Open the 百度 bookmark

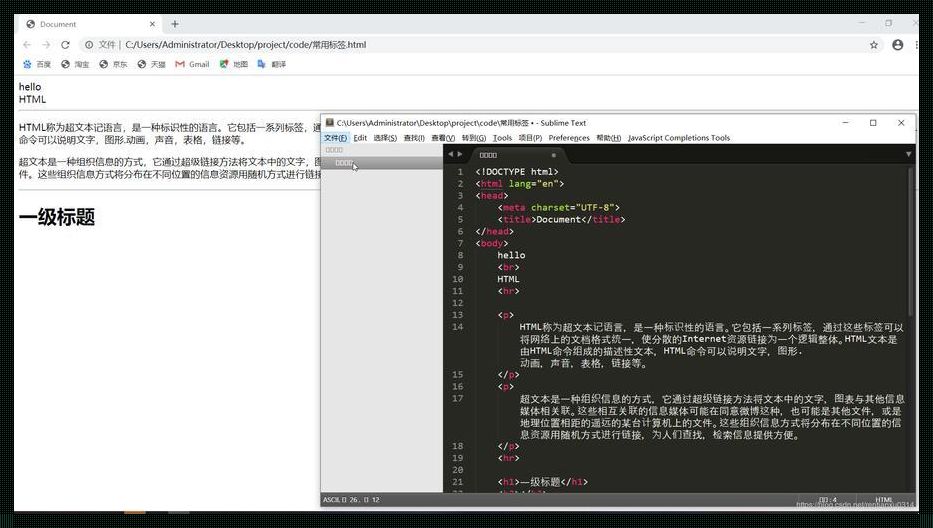tap(37, 64)
